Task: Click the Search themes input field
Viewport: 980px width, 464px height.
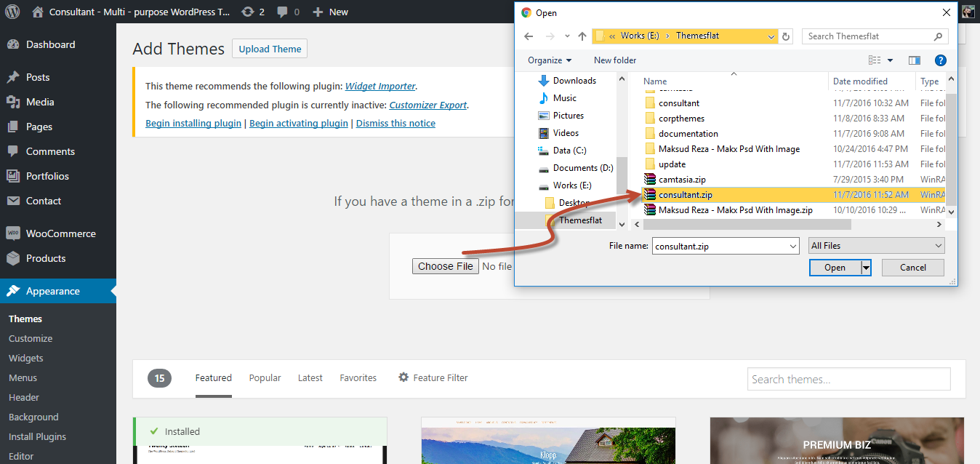Action: point(848,379)
